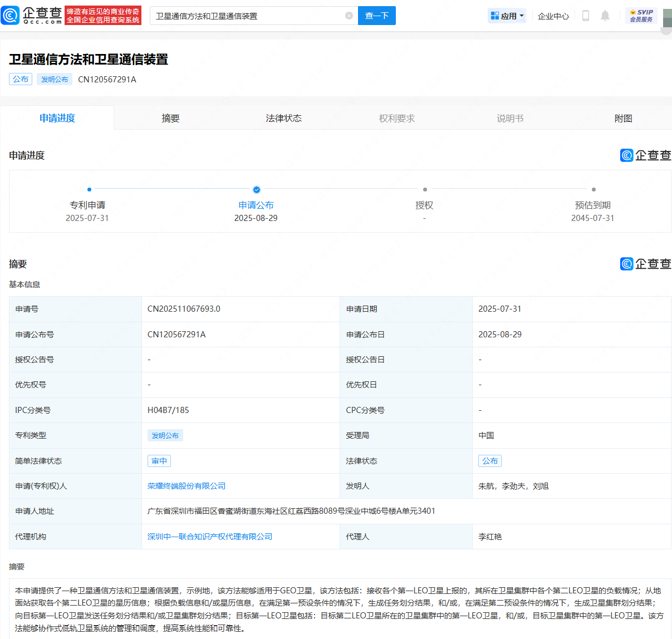Open agency 深圳中一联合知识产权代理有限公司 link
Image resolution: width=672 pixels, height=639 pixels.
coord(210,537)
